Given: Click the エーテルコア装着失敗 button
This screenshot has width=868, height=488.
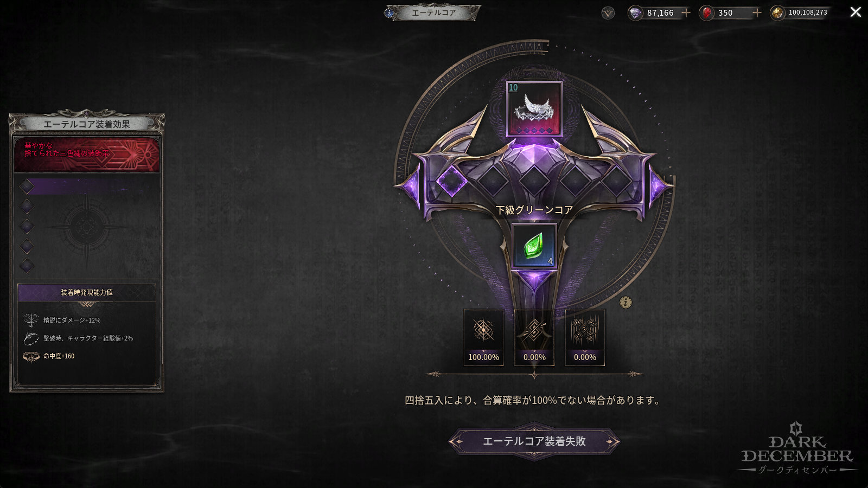Looking at the screenshot, I should [534, 441].
